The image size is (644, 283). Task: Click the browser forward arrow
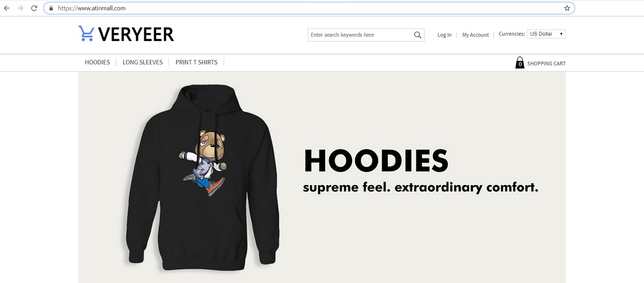(21, 8)
